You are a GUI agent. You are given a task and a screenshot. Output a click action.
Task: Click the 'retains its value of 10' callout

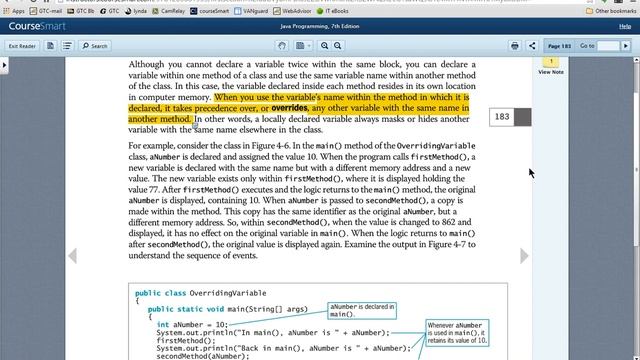[457, 333]
